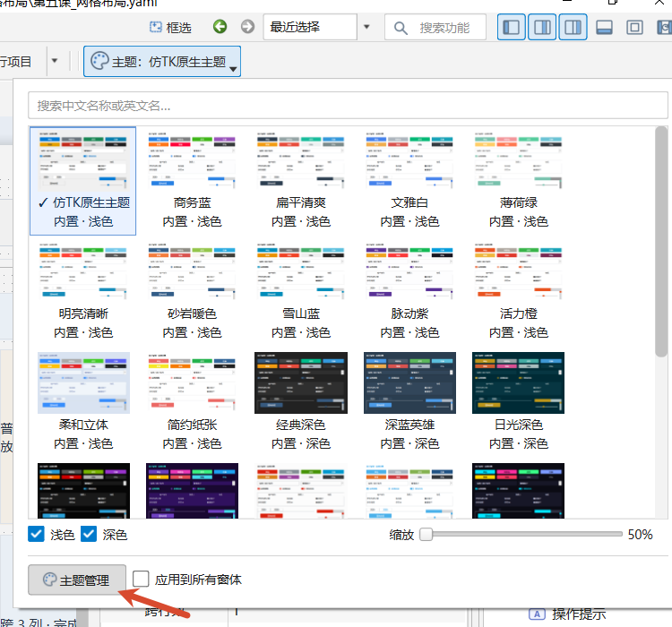This screenshot has height=627, width=672.
Task: Expand the 最近选择 dropdown arrow
Action: [x=366, y=27]
